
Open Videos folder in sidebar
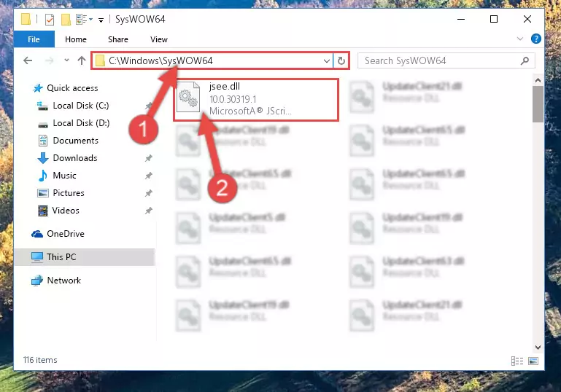[x=66, y=211]
